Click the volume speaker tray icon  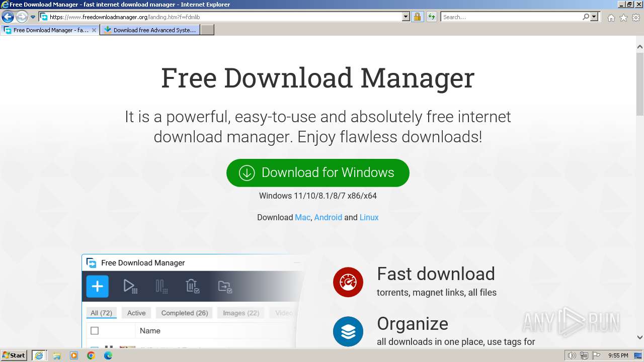572,355
